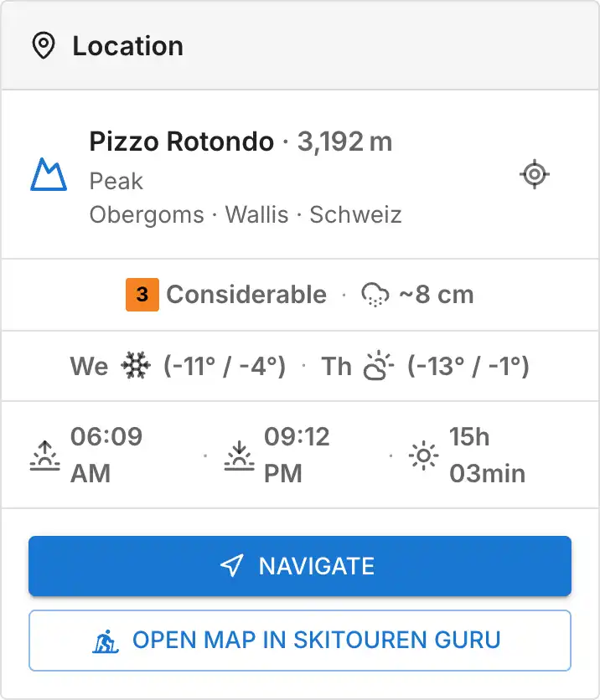Click the Pizzo Rotondo peak title
Screen dimensions: 600x700
pyautogui.click(x=181, y=142)
